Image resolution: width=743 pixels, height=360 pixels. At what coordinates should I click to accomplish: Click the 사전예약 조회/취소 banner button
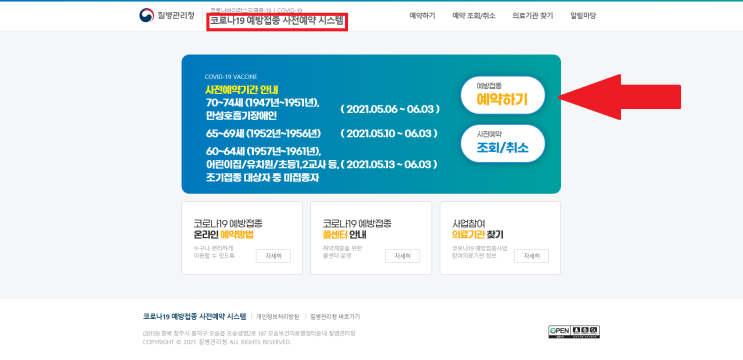[x=503, y=144]
